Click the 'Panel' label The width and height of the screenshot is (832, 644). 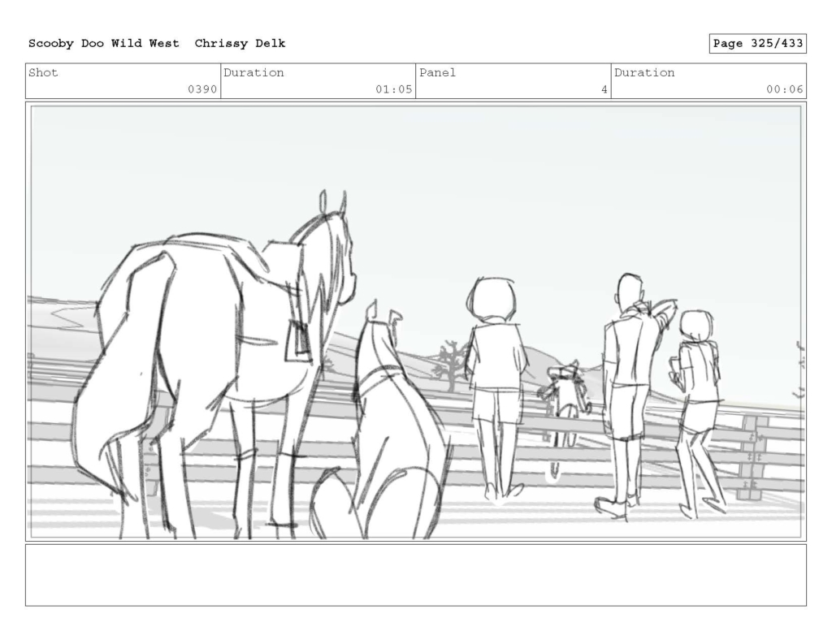(437, 72)
